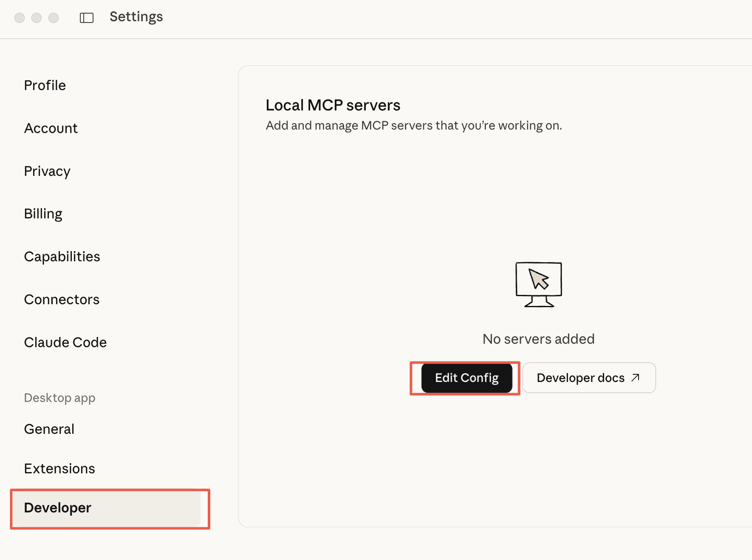Toggle the sidebar panel icon

[x=87, y=18]
